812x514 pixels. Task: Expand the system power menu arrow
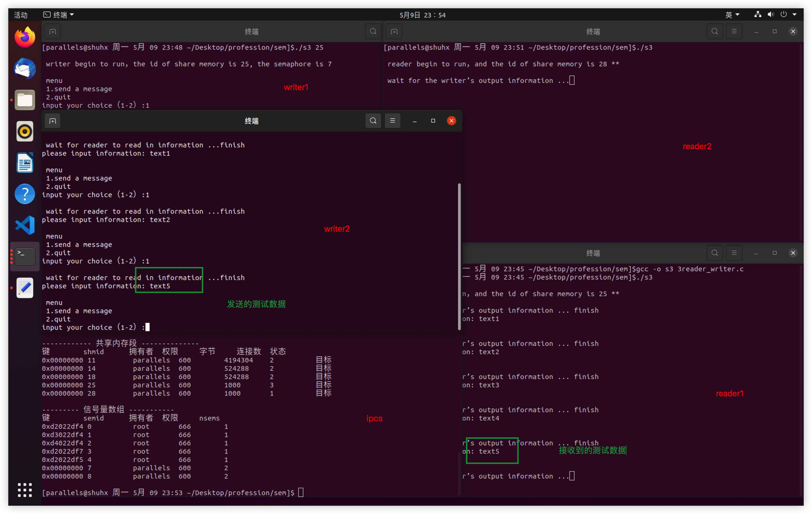(x=795, y=15)
